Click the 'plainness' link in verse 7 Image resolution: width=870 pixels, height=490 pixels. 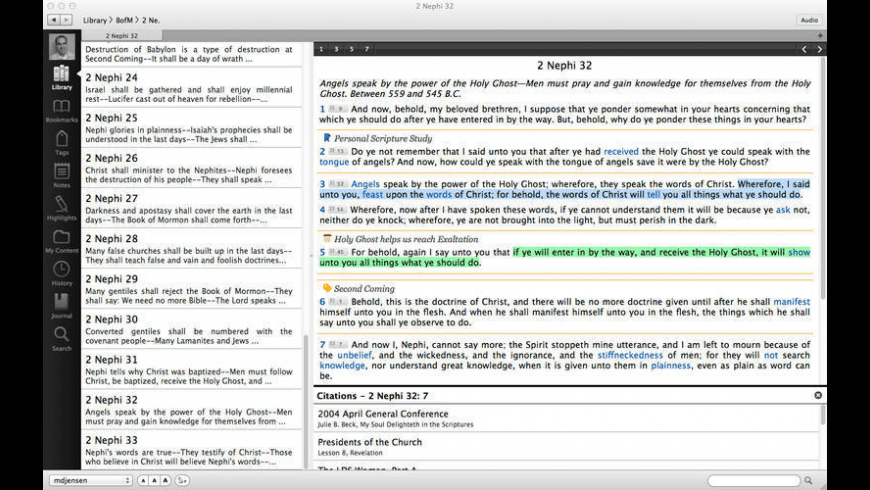point(671,366)
